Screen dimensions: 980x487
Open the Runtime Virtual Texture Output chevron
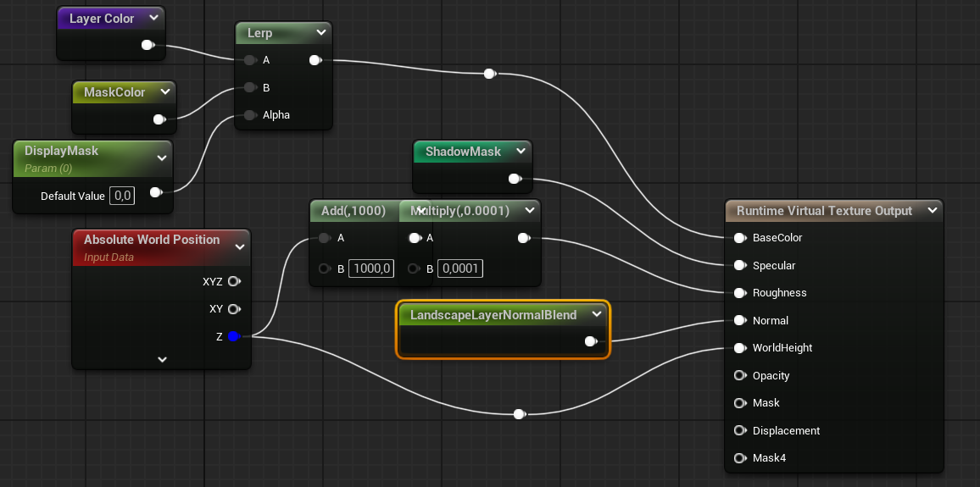tap(932, 211)
